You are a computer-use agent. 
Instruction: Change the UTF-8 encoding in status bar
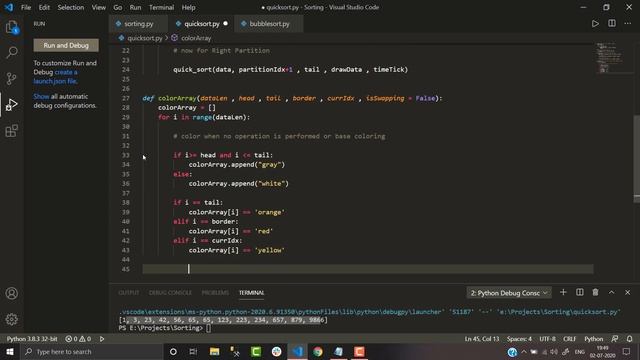[x=547, y=339]
